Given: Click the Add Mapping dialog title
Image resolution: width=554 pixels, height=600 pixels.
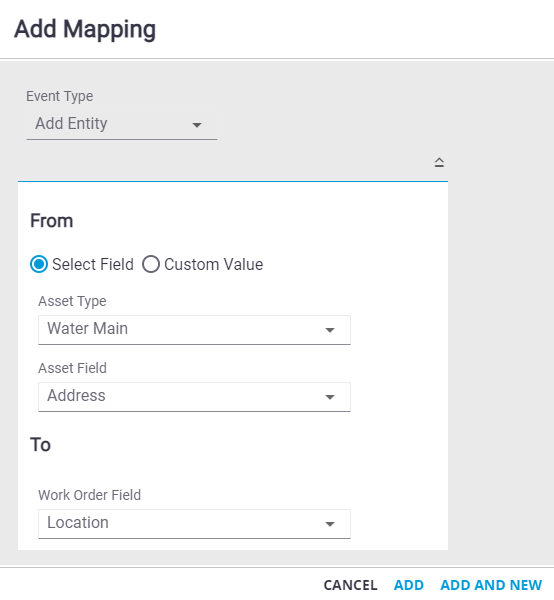Looking at the screenshot, I should click(85, 29).
